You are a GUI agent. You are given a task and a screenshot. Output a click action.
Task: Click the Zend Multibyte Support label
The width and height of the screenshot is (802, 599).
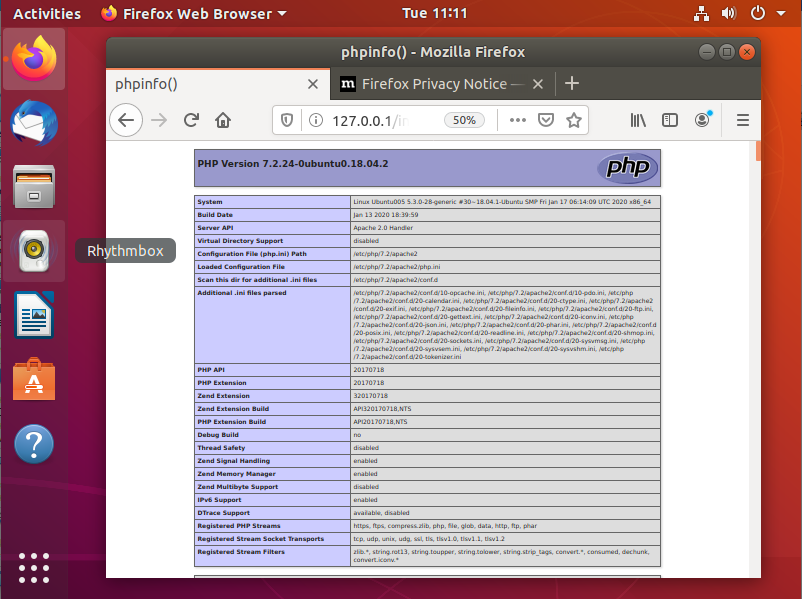(x=238, y=487)
